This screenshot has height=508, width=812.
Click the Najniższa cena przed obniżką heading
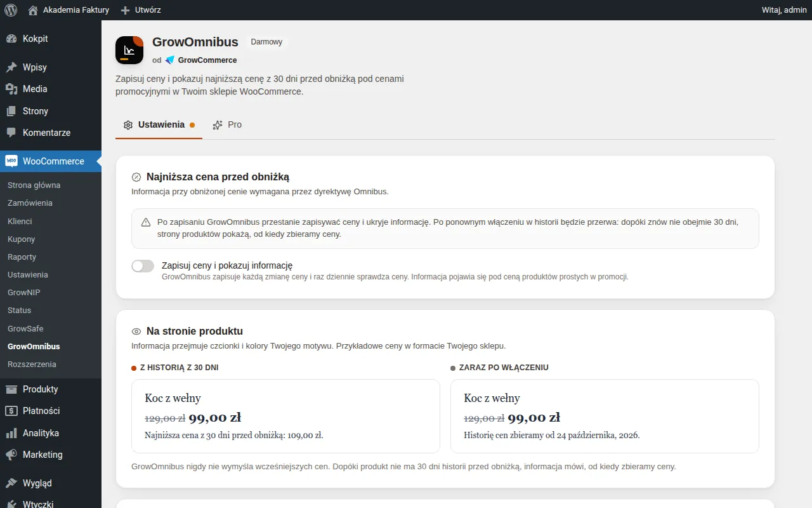(218, 177)
